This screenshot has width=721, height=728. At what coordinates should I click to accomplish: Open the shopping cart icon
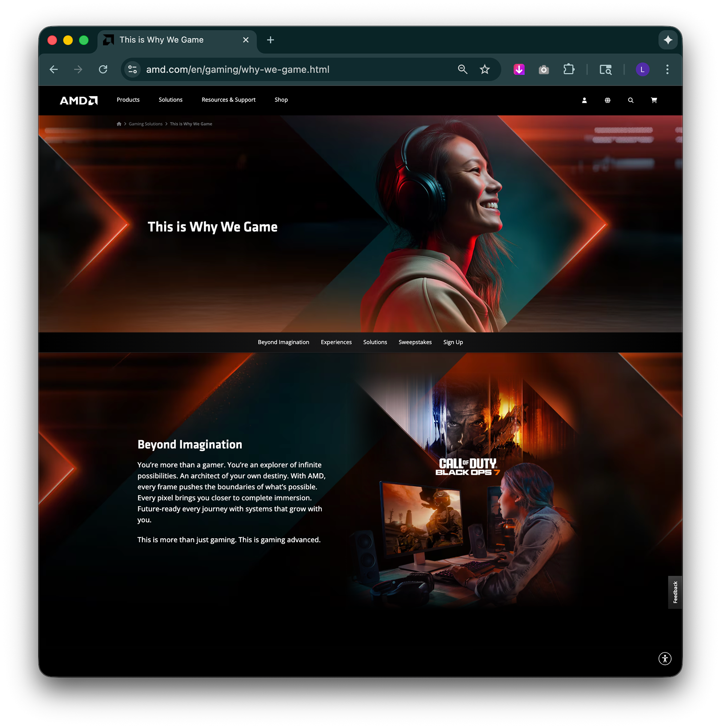(x=654, y=100)
